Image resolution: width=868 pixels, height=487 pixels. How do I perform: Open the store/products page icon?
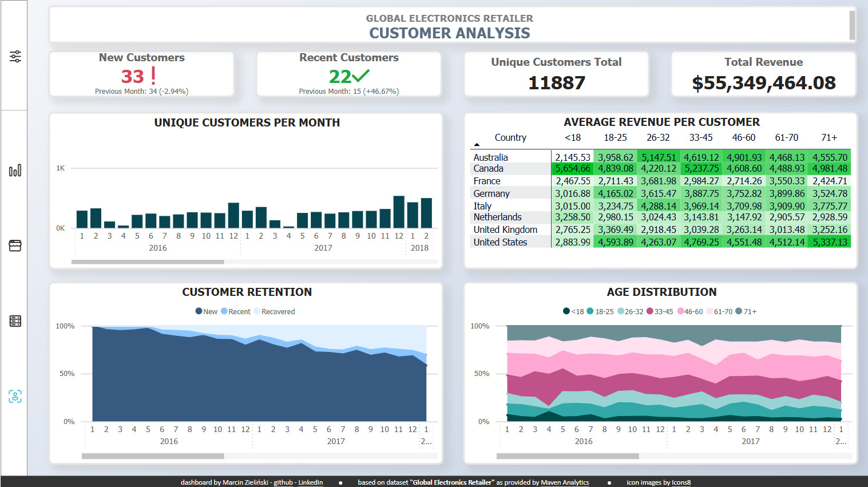click(x=15, y=246)
